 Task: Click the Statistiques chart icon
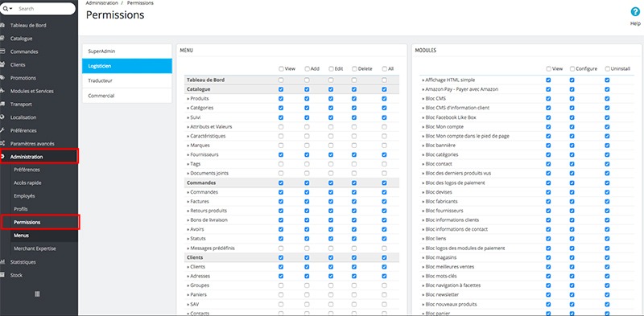(x=2, y=262)
